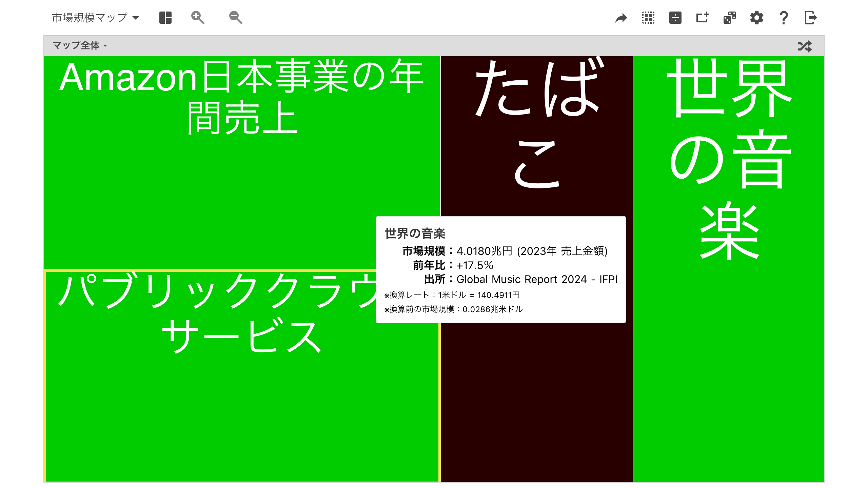Click the exchange rate note 1米ドル = 140.4911円

click(479, 295)
